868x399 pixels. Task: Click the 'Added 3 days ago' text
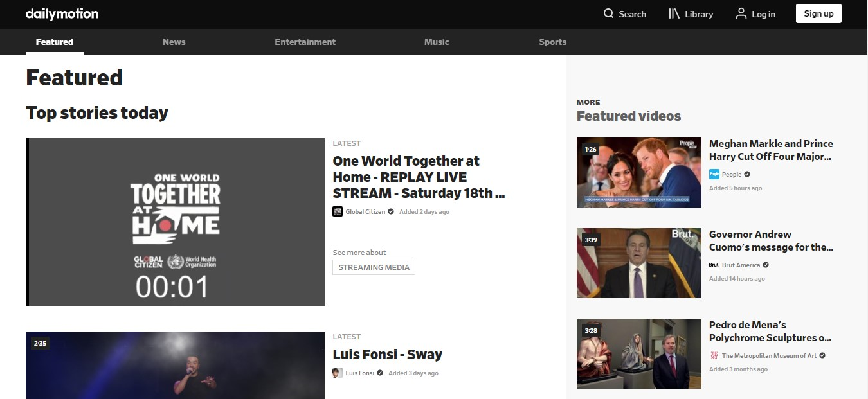point(413,373)
